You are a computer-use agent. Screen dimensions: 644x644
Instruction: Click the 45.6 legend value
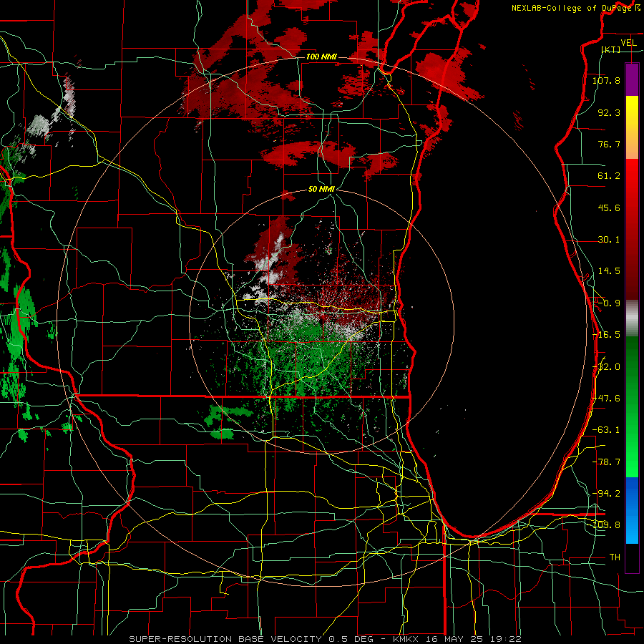[609, 208]
